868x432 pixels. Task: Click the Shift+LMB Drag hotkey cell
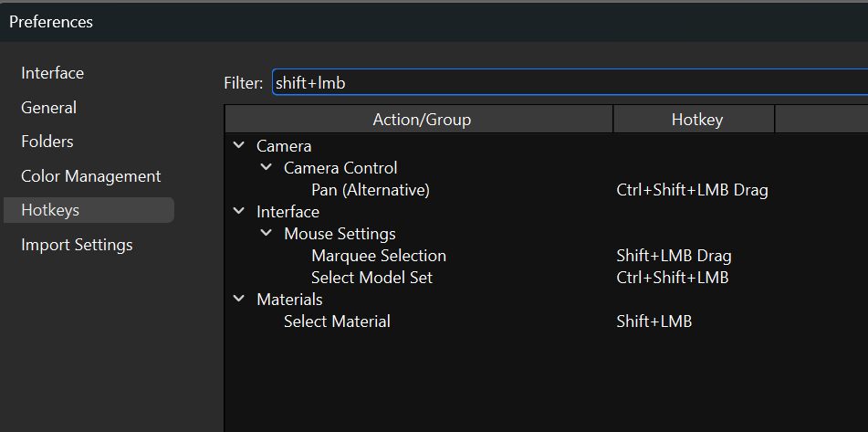(x=674, y=256)
